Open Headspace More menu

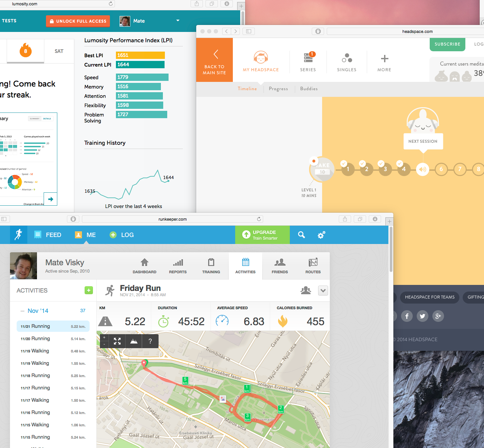[384, 63]
